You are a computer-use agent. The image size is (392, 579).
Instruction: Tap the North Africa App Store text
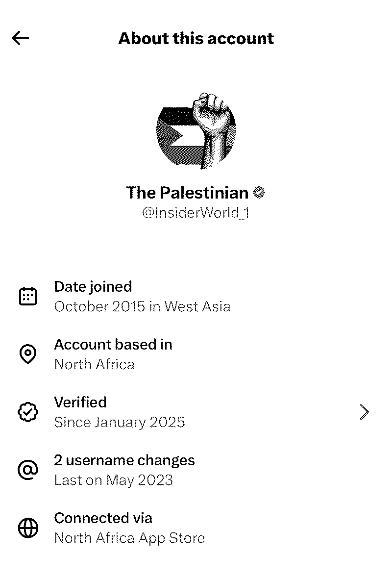tap(129, 538)
